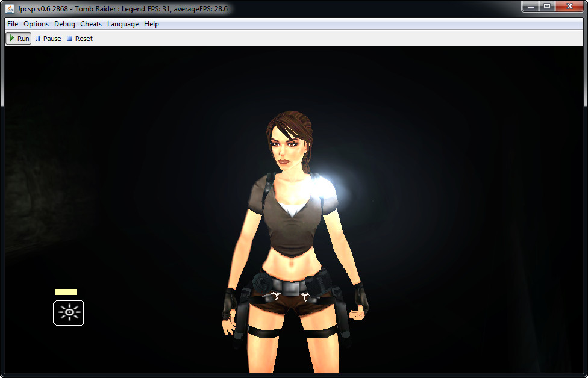Pause the emulator via Pause button

click(x=48, y=38)
